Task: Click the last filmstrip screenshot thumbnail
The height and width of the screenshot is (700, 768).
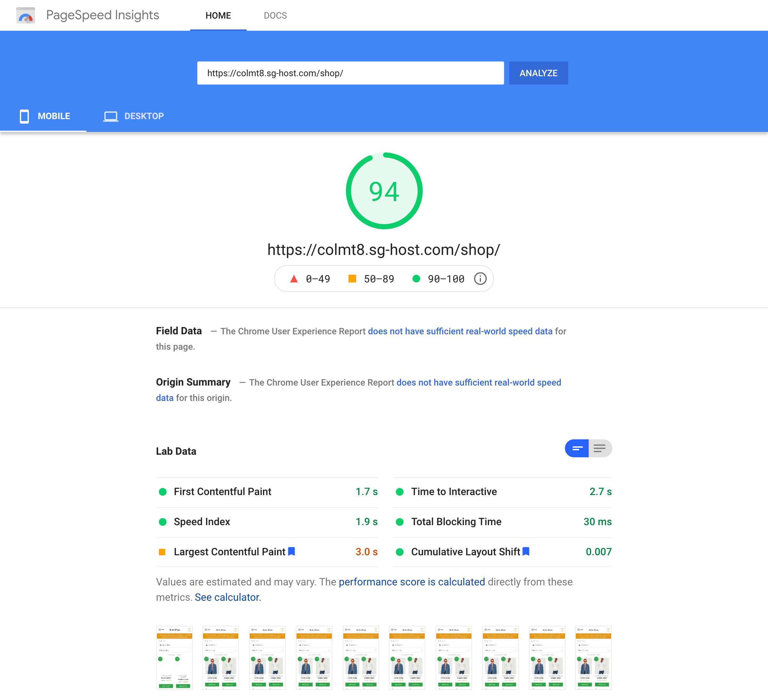Action: [x=593, y=658]
